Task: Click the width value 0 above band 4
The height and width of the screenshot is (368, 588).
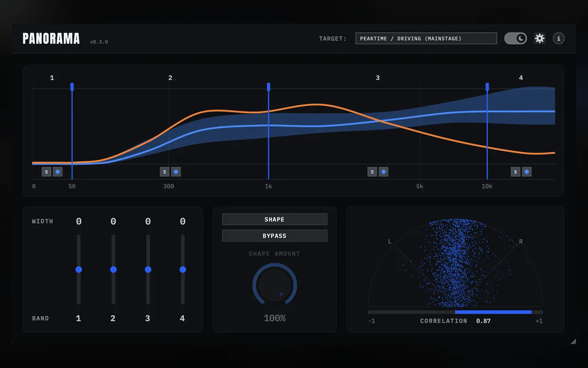Action: (x=183, y=222)
